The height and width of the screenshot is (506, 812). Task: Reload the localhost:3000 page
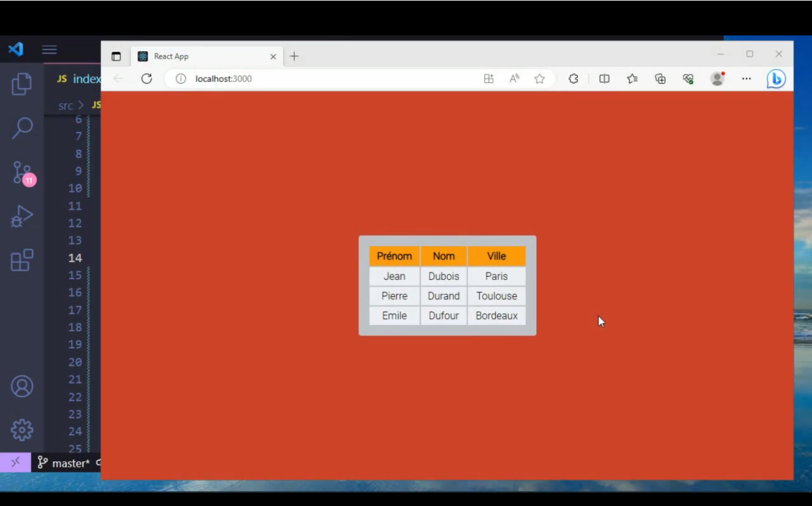pos(146,78)
